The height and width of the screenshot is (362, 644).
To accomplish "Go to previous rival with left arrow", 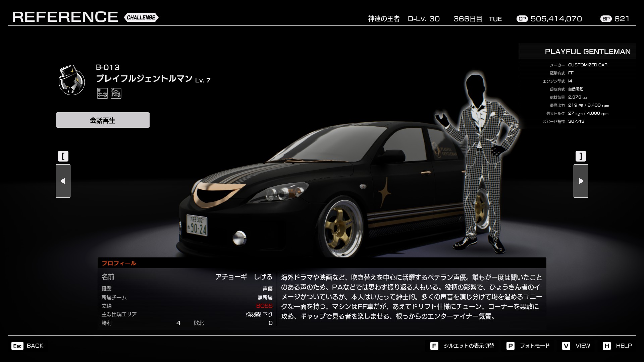I will click(63, 181).
